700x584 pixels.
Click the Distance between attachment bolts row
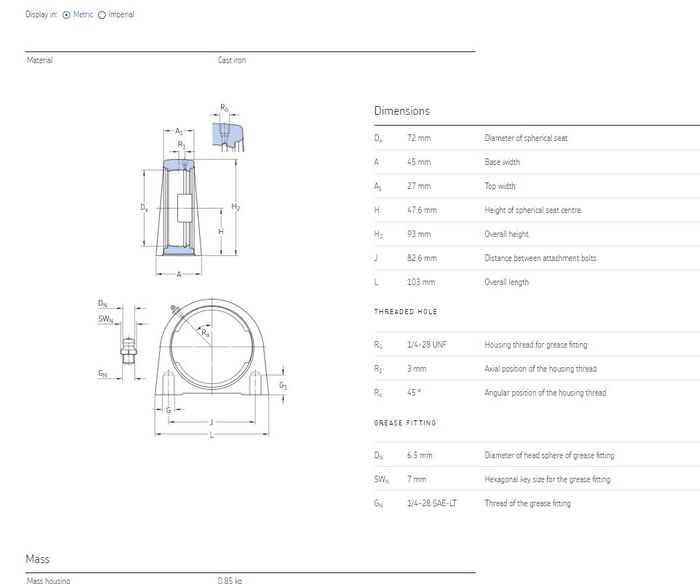click(540, 258)
